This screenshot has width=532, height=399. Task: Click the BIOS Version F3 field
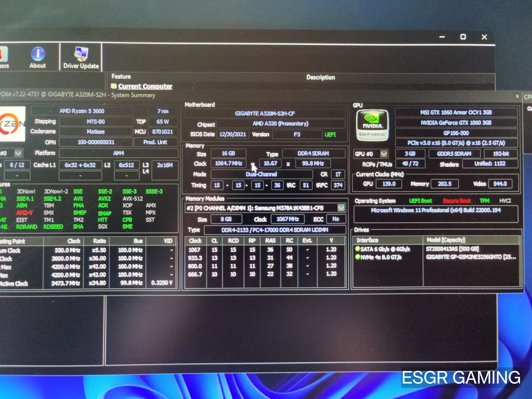tap(297, 134)
